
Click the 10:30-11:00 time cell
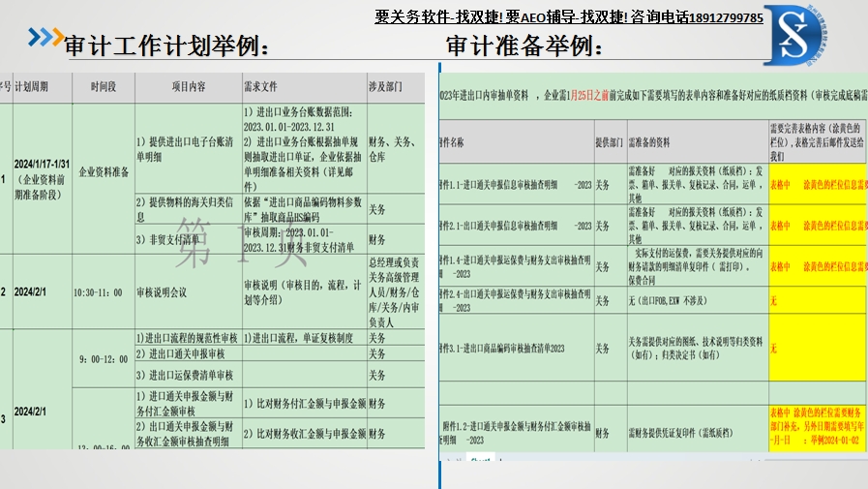(x=98, y=291)
